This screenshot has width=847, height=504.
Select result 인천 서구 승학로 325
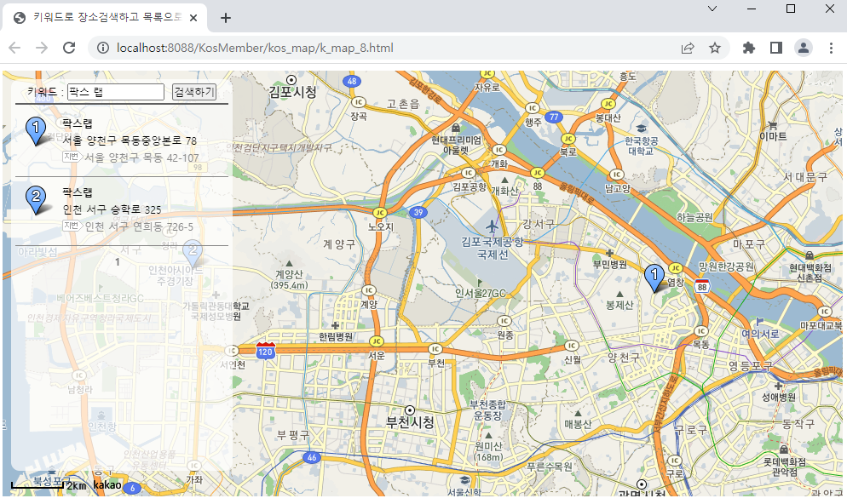(112, 209)
